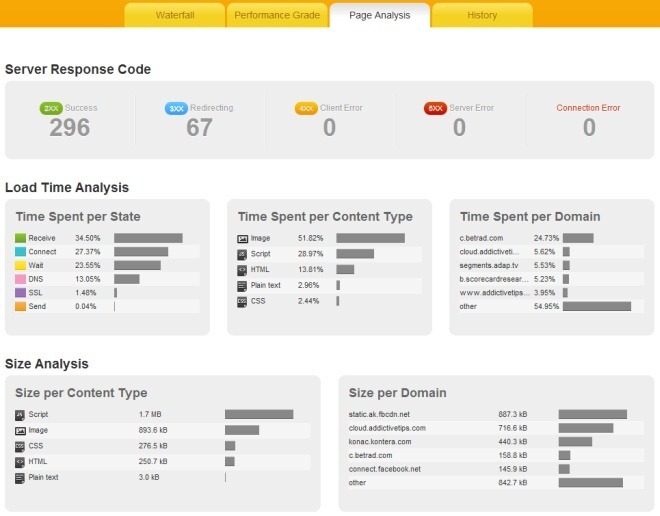Open the Waterfall tab
The height and width of the screenshot is (516, 660).
pos(175,15)
